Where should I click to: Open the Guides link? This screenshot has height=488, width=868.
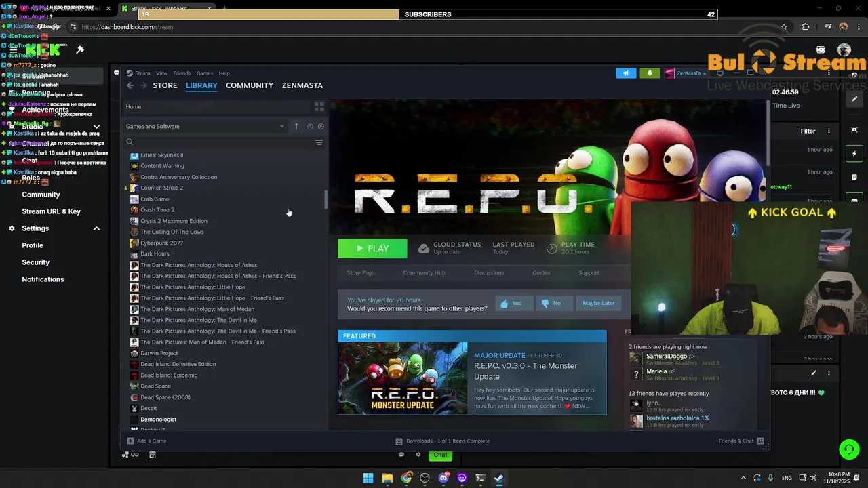[541, 273]
